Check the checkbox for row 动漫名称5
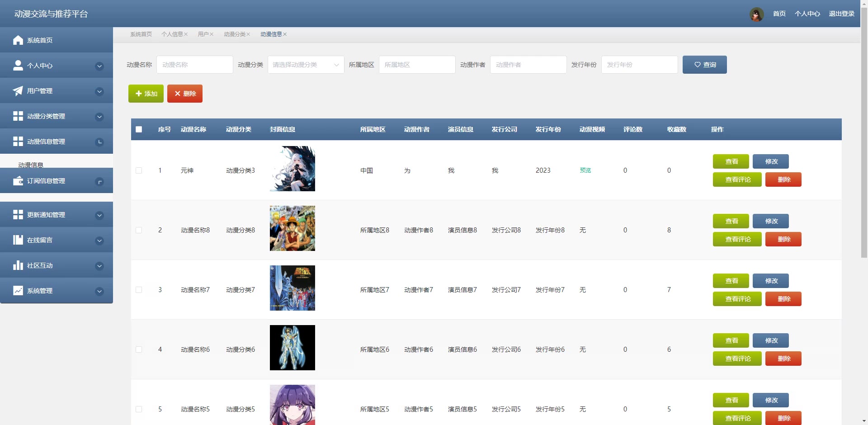The image size is (868, 425). point(139,409)
